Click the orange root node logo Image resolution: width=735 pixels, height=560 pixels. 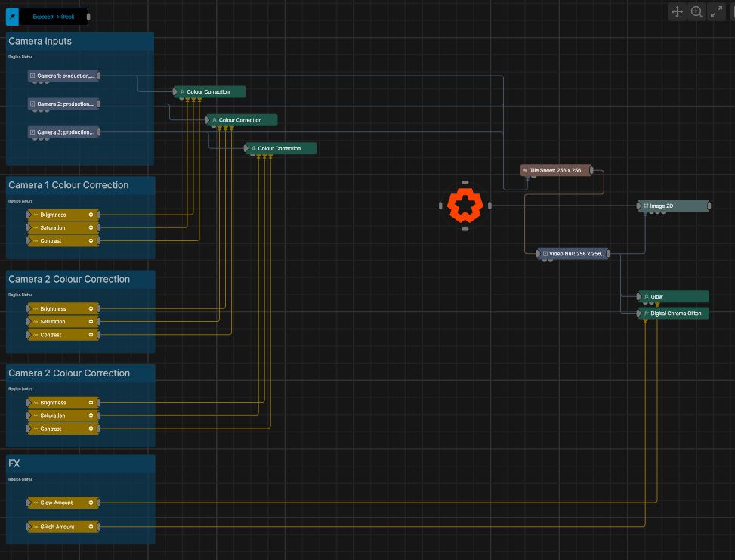pyautogui.click(x=465, y=206)
